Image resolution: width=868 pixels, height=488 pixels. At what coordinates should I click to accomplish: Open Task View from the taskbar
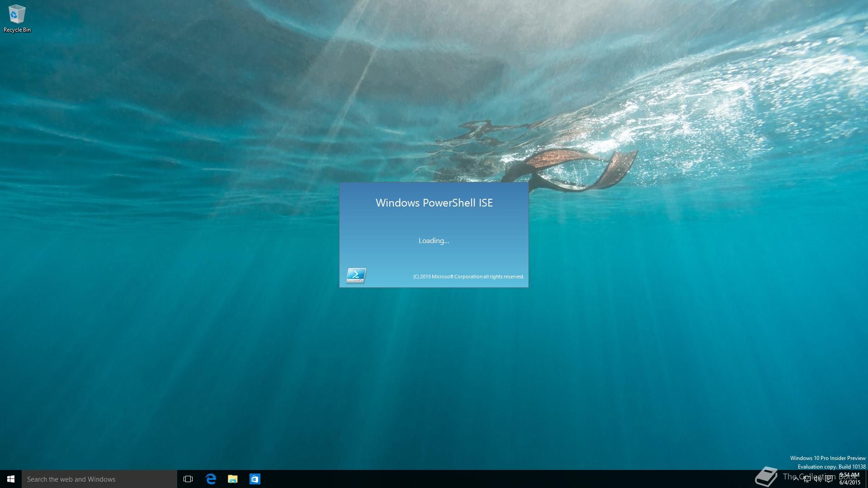pos(188,479)
